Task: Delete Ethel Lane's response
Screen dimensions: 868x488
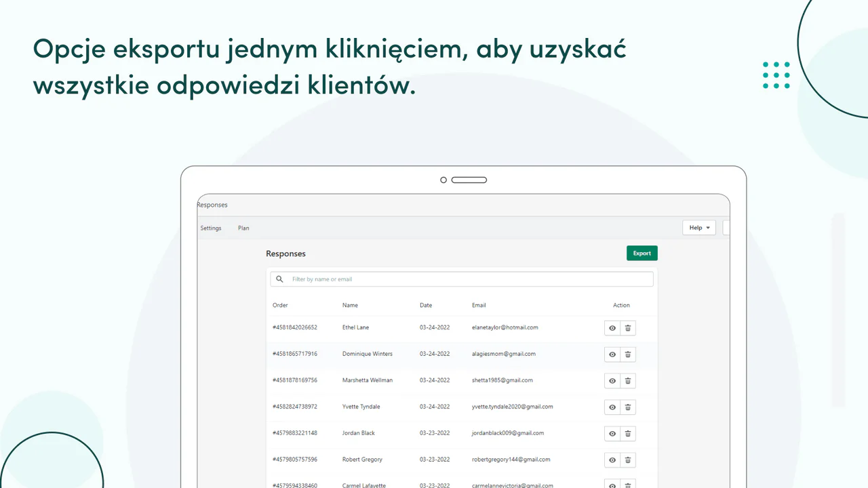Action: click(x=628, y=328)
